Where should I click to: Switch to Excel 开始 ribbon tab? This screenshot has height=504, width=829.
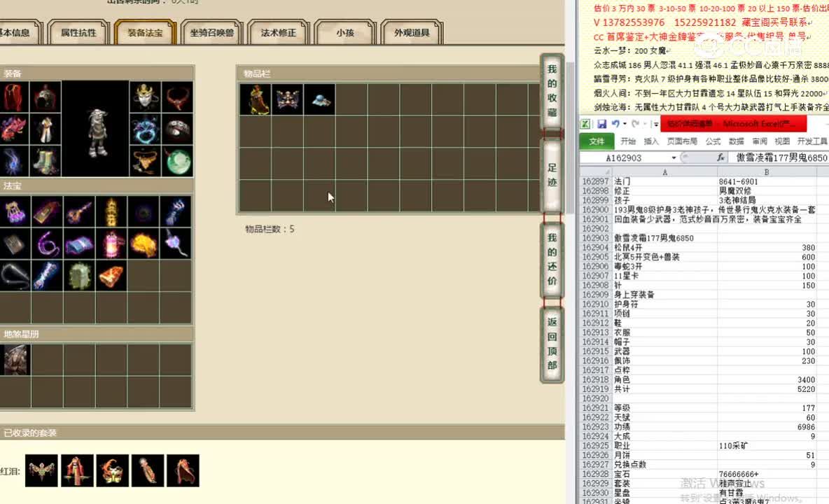pyautogui.click(x=628, y=141)
